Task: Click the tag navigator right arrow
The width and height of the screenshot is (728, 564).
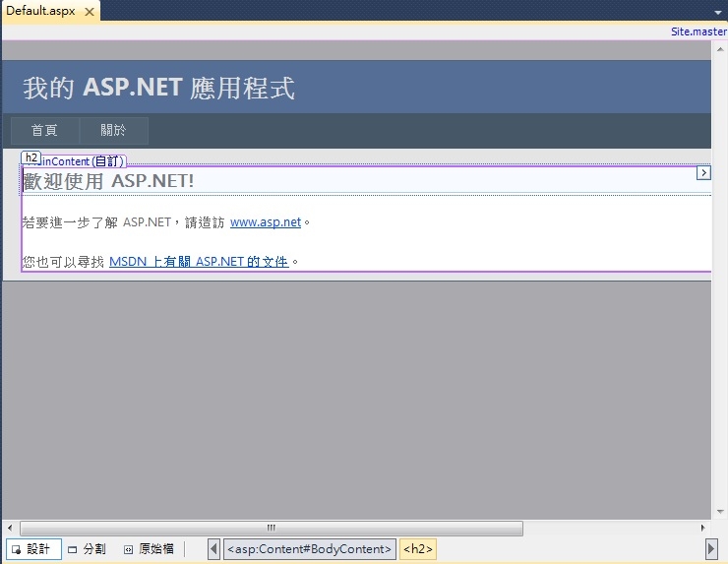Action: [711, 549]
